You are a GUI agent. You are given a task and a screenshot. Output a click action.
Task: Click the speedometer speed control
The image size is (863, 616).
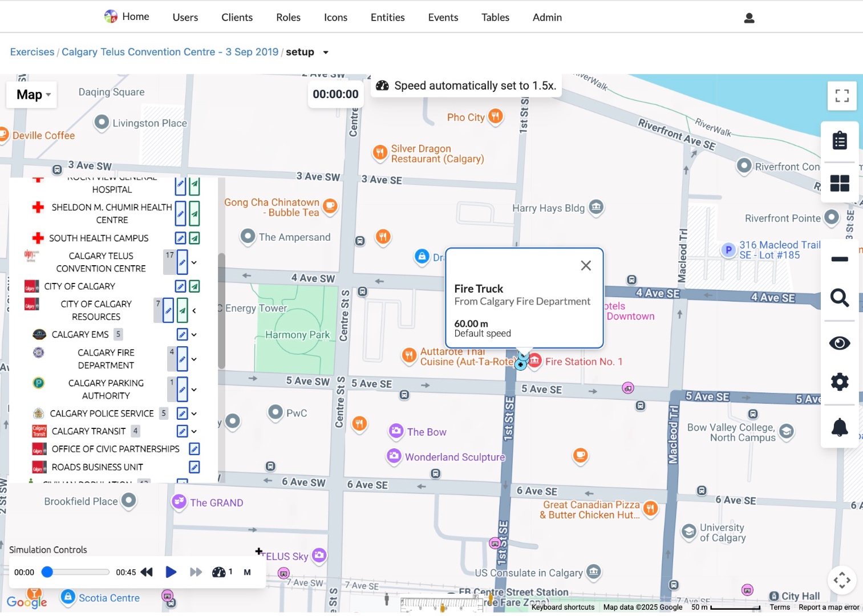coord(219,572)
